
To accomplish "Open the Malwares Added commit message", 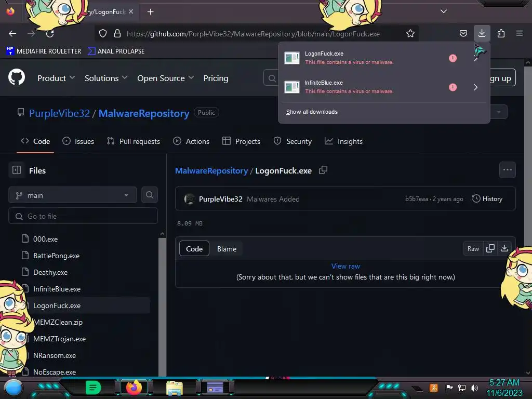I will 273,199.
